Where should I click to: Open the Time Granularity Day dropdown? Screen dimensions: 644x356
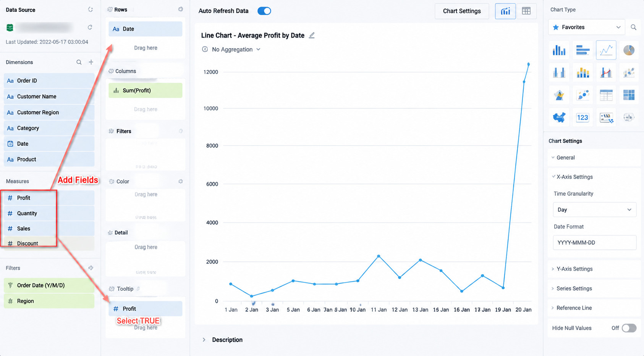[x=594, y=209]
